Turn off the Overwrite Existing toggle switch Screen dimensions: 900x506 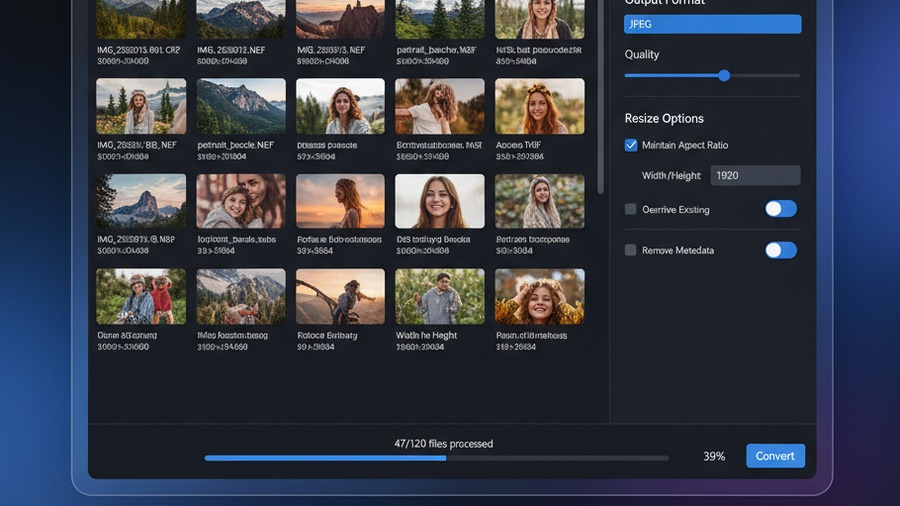click(781, 209)
